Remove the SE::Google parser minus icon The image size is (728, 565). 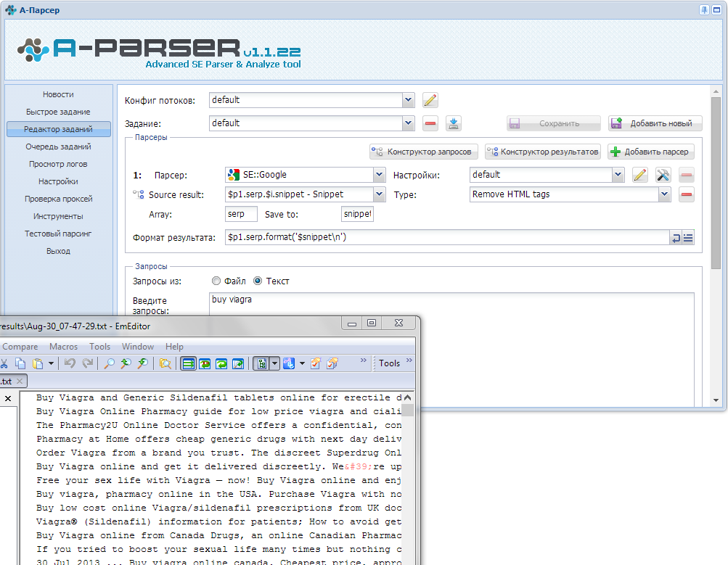pos(686,175)
